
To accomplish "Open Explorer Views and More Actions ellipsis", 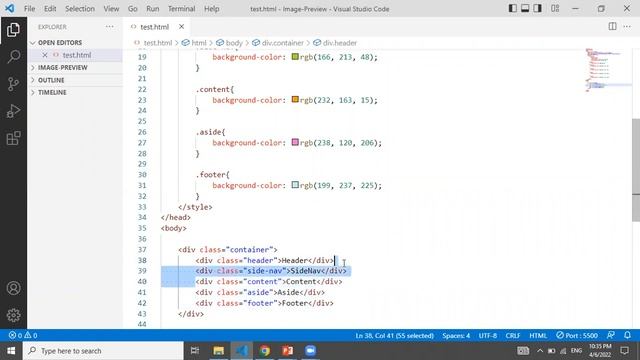I will click(109, 27).
